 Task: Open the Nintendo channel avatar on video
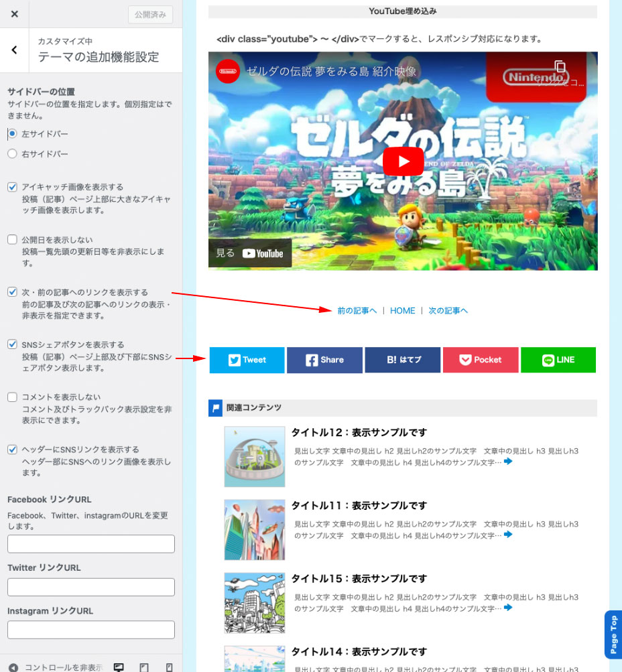point(228,71)
